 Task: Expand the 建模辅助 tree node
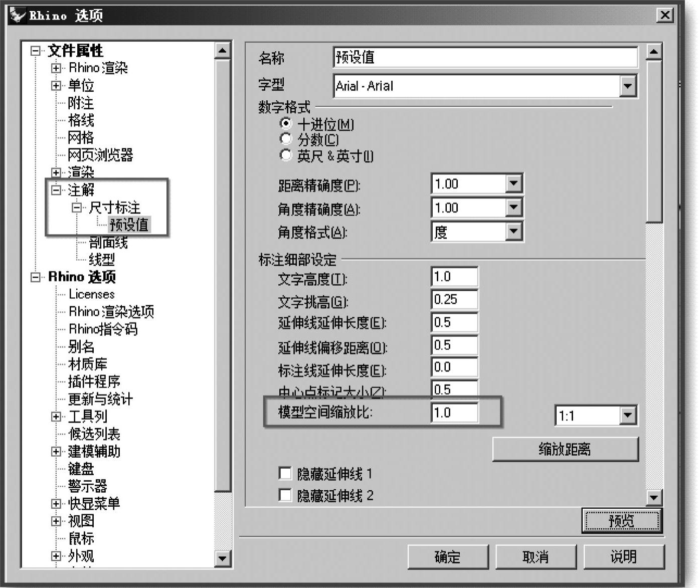click(x=56, y=451)
